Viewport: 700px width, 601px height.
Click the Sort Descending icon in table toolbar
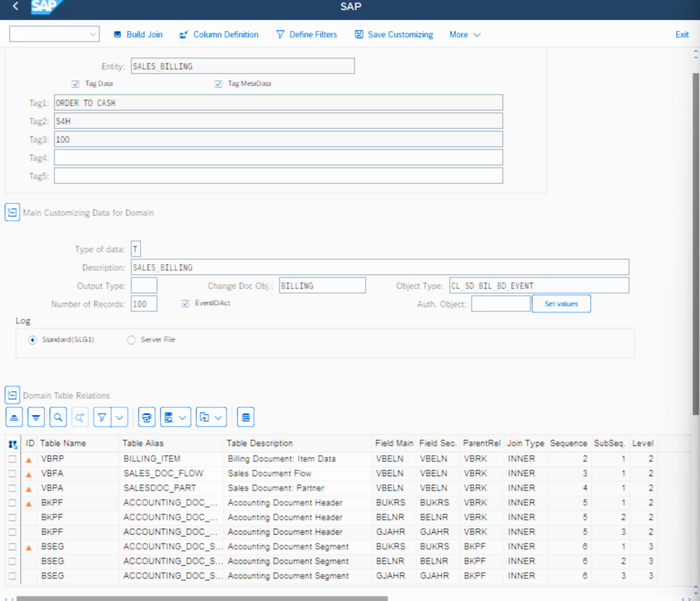(36, 417)
